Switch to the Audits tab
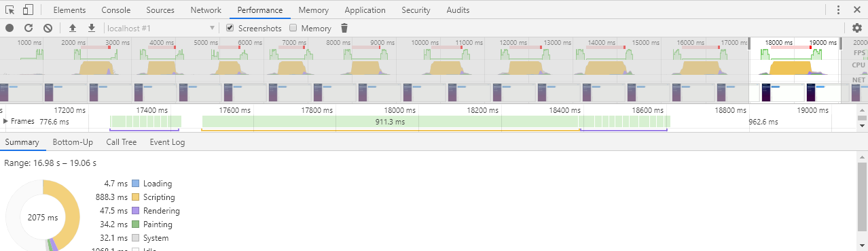Viewport: 868px width, 251px height. (458, 10)
